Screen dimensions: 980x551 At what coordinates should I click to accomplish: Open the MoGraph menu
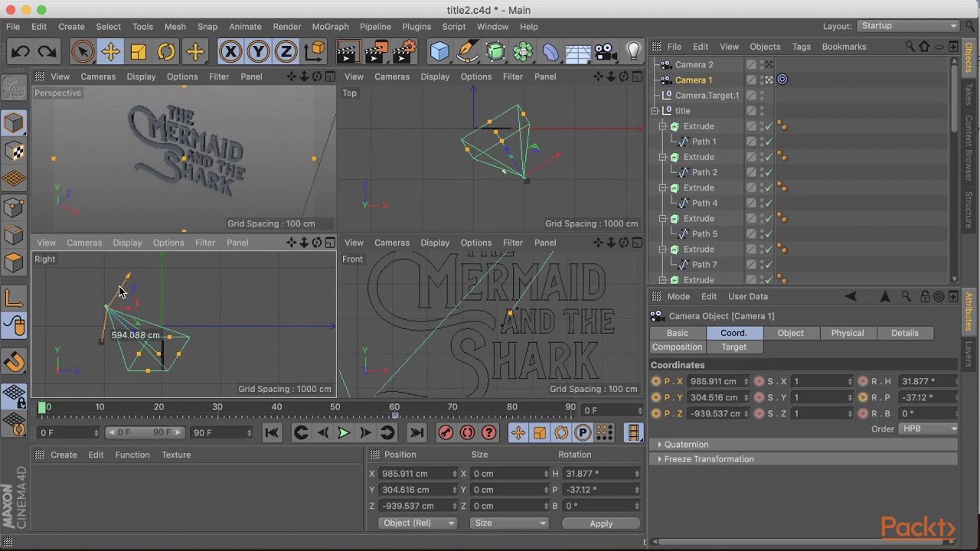[330, 27]
